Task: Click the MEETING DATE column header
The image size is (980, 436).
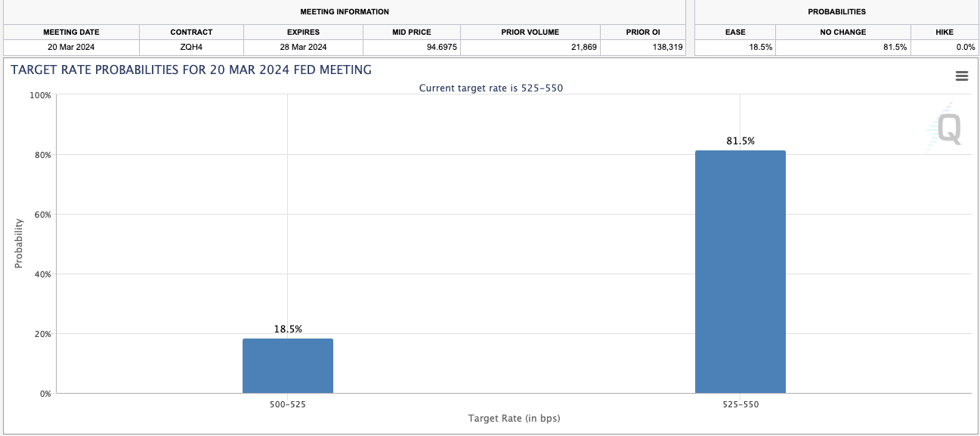Action: 71,32
